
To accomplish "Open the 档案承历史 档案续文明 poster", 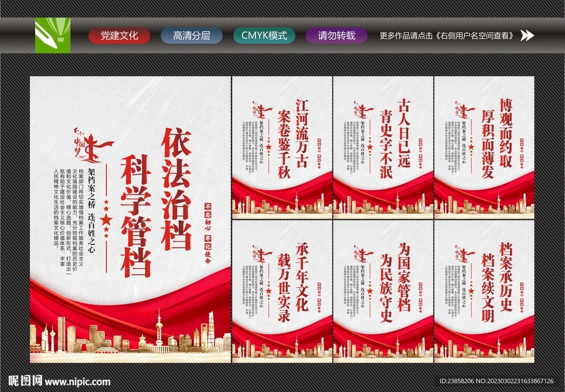I will tap(484, 291).
